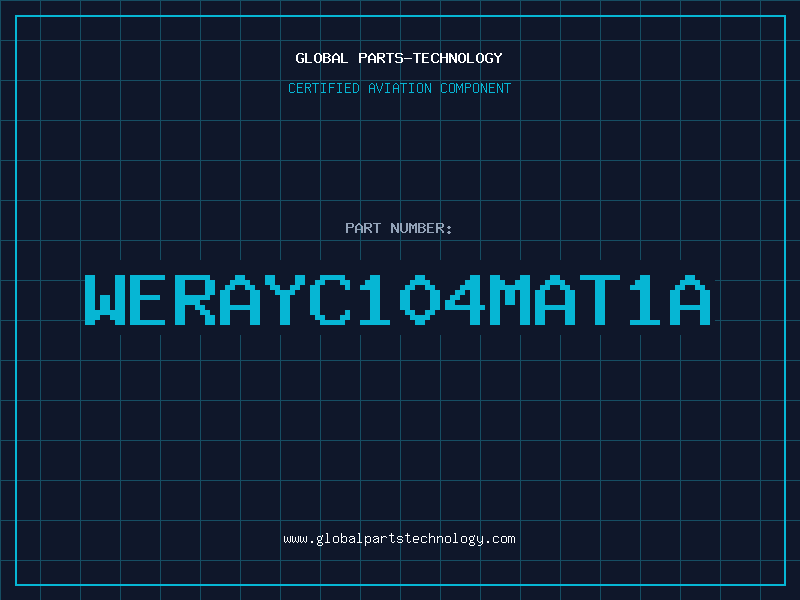Open the www.globalpartstechnology.com link
800x600 pixels.
tap(399, 539)
